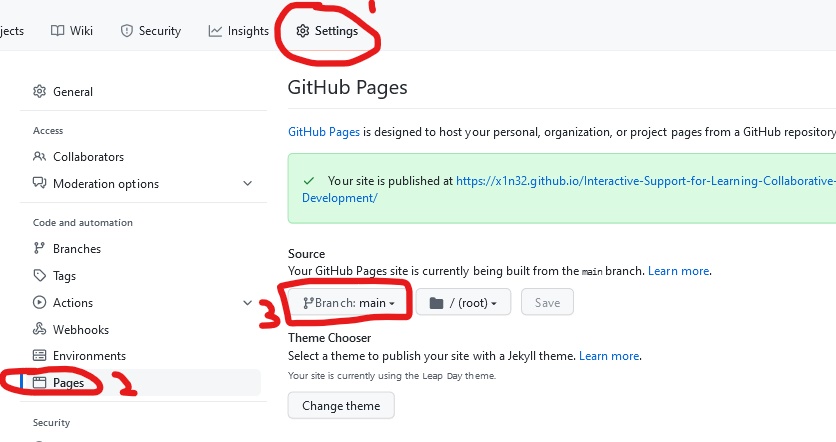
Task: Click the Moderation options comment icon
Action: (x=39, y=183)
